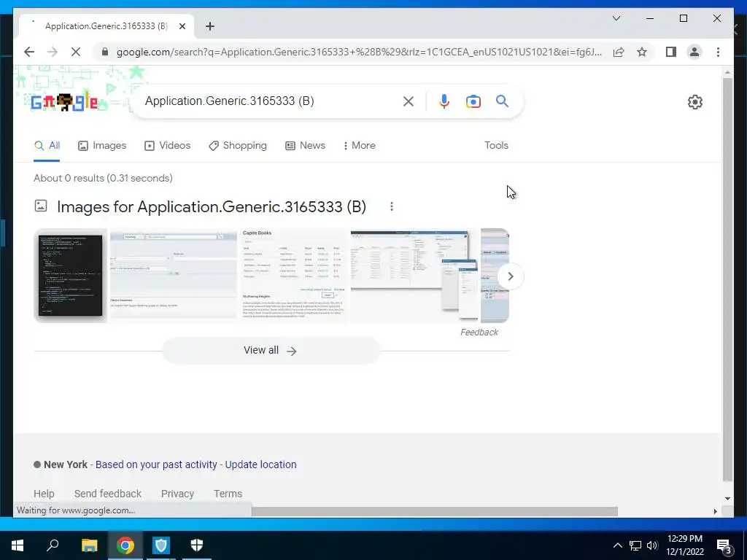Open Send feedback footer link
Image resolution: width=747 pixels, height=560 pixels.
coord(108,494)
